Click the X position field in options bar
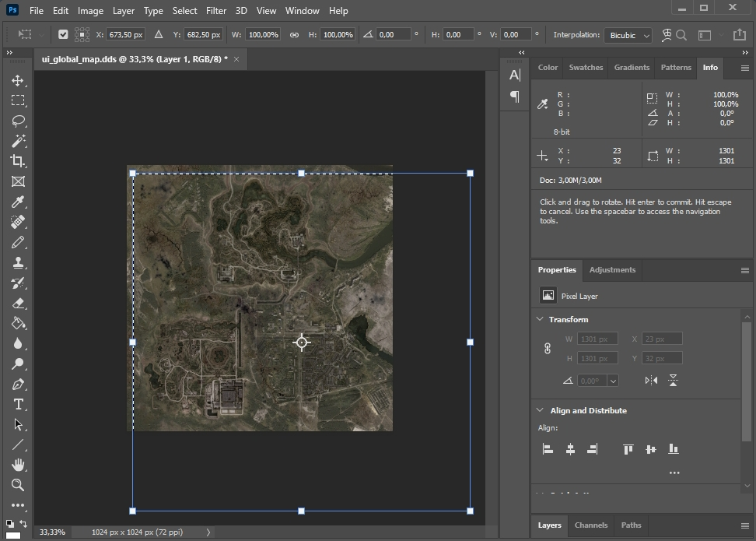Viewport: 756px width, 541px height. [x=127, y=35]
